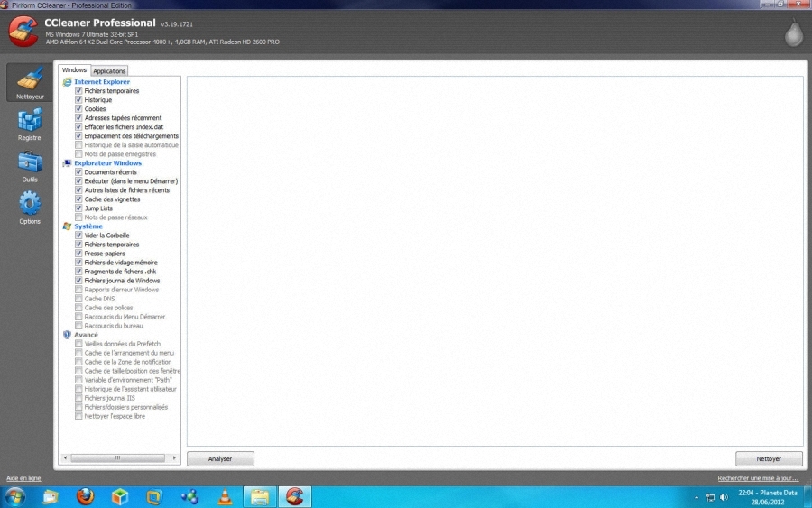Enable Fichiers journal IIS

(x=78, y=398)
